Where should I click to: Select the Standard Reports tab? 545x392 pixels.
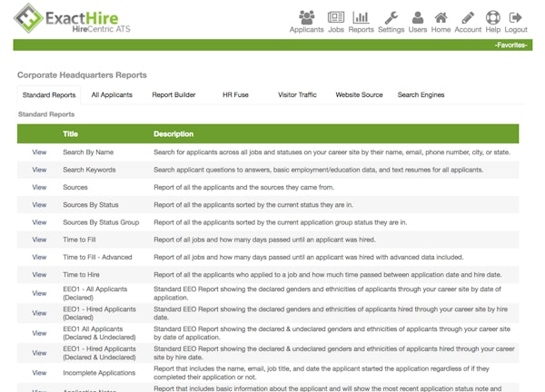pyautogui.click(x=49, y=95)
